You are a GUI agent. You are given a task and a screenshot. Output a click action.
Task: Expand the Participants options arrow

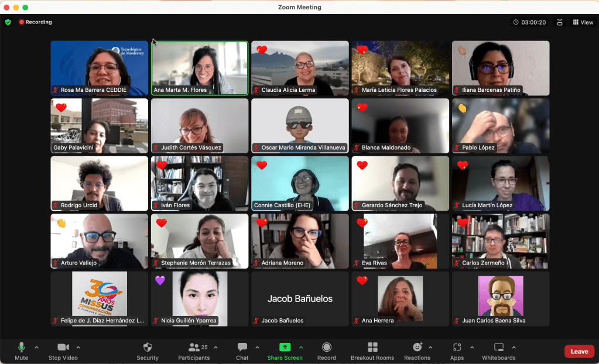[215, 348]
